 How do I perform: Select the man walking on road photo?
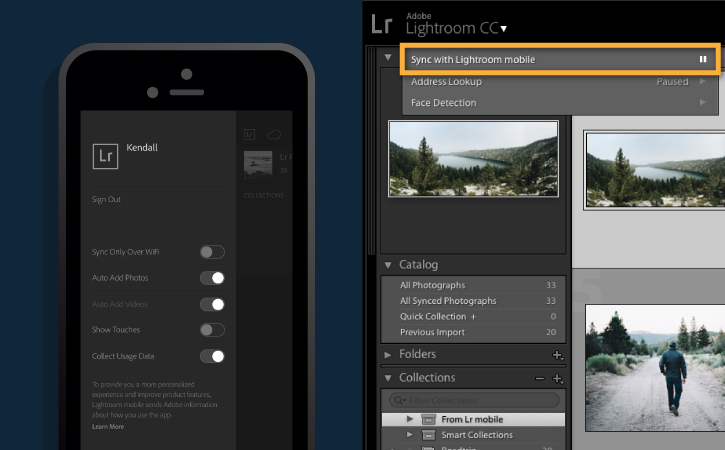coord(655,368)
